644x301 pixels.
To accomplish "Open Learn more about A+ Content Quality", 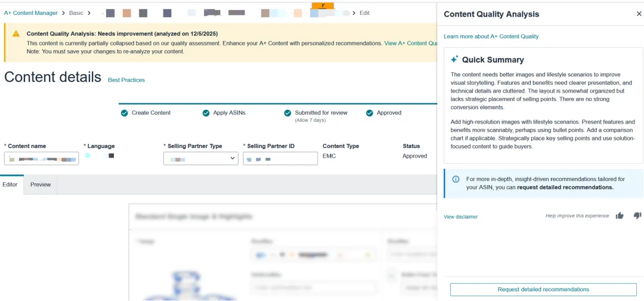I will point(491,36).
